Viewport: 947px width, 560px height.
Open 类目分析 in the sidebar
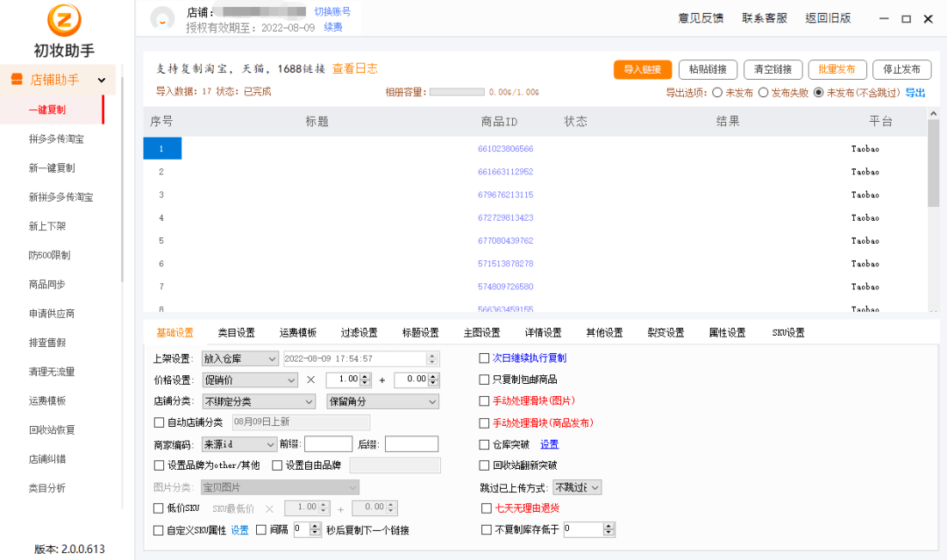click(47, 488)
